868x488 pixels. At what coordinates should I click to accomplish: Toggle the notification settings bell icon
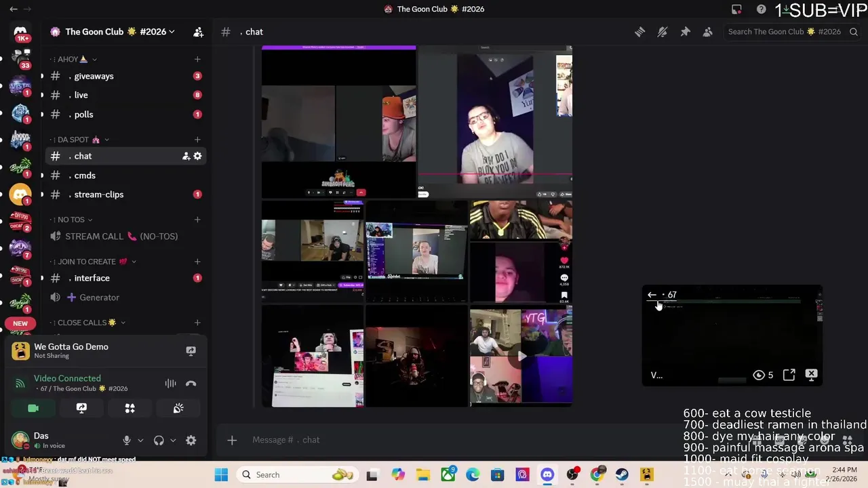tap(663, 32)
